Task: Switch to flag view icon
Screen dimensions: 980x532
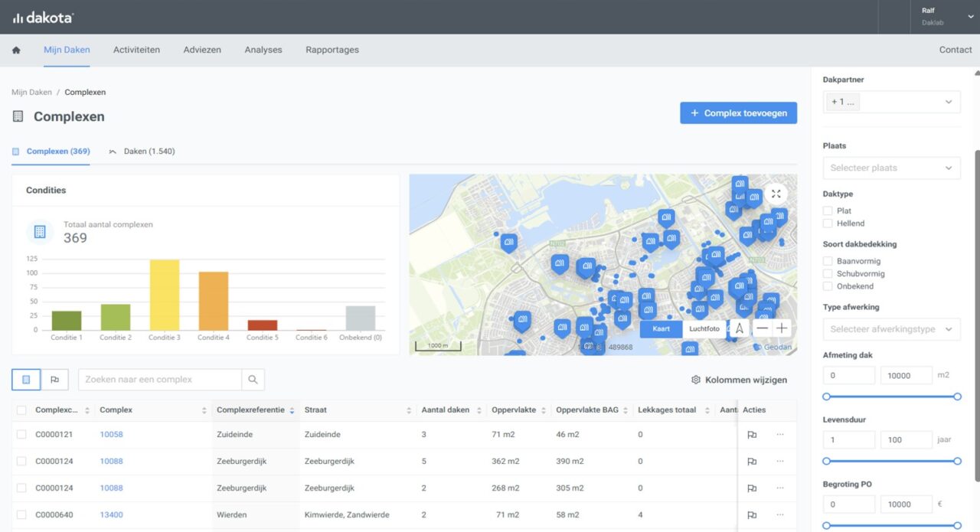Action: click(x=54, y=379)
